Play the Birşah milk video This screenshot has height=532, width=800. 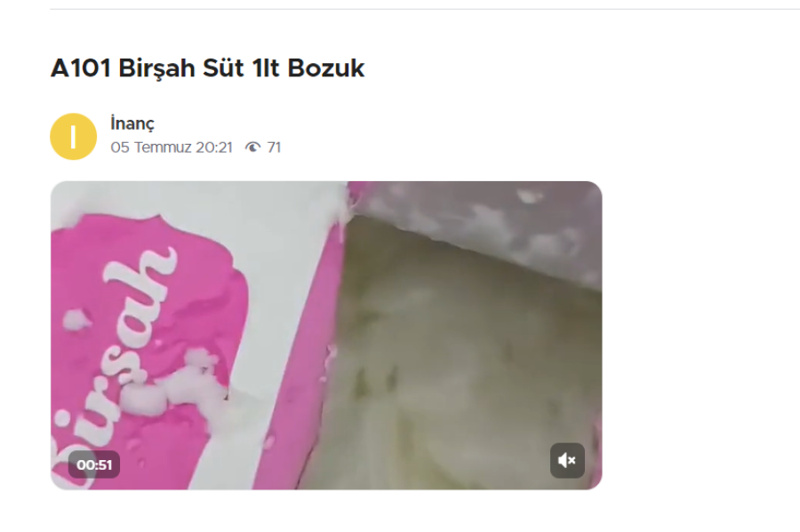[326, 336]
